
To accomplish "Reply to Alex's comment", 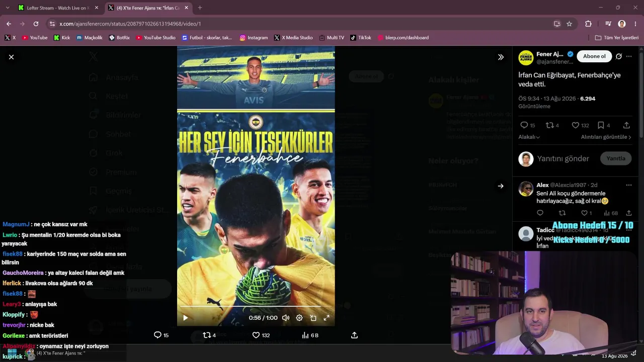I will coord(540,213).
